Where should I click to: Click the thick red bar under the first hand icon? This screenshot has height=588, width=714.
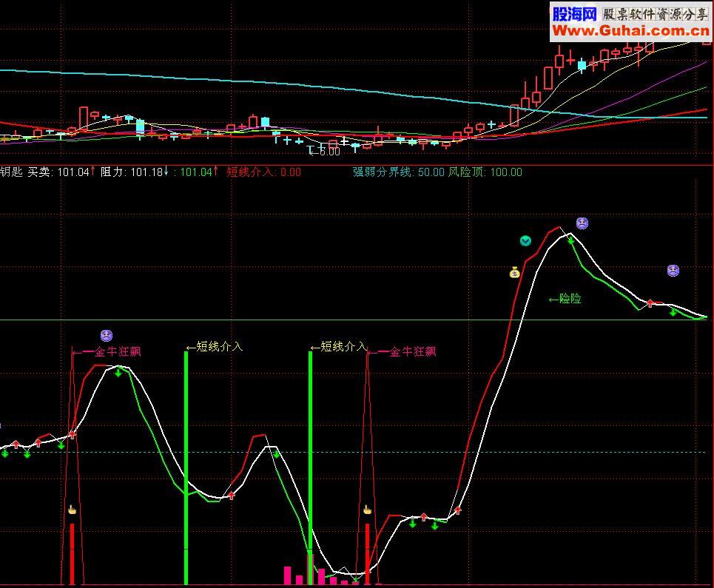point(72,554)
